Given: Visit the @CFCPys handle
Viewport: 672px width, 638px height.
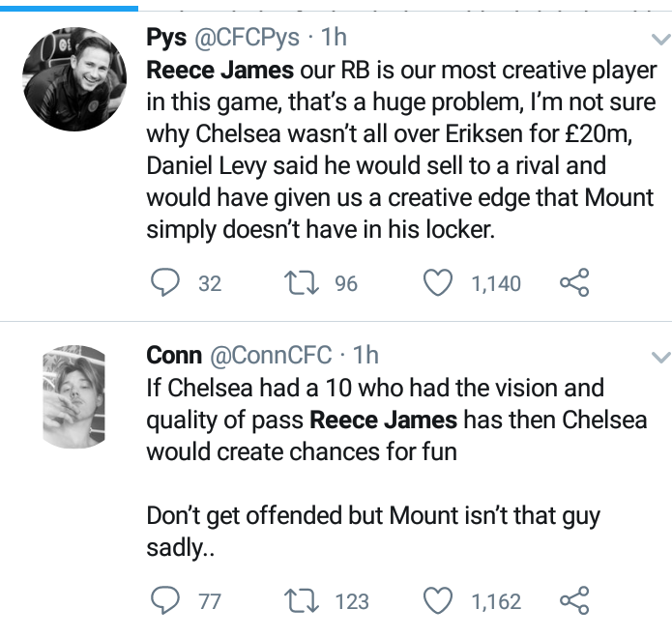Looking at the screenshot, I should click(x=247, y=39).
